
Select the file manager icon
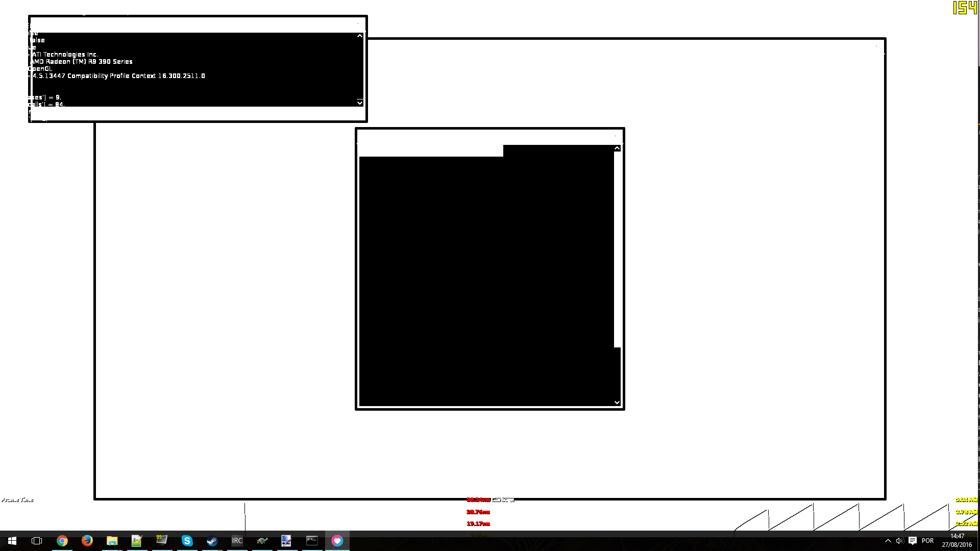112,541
